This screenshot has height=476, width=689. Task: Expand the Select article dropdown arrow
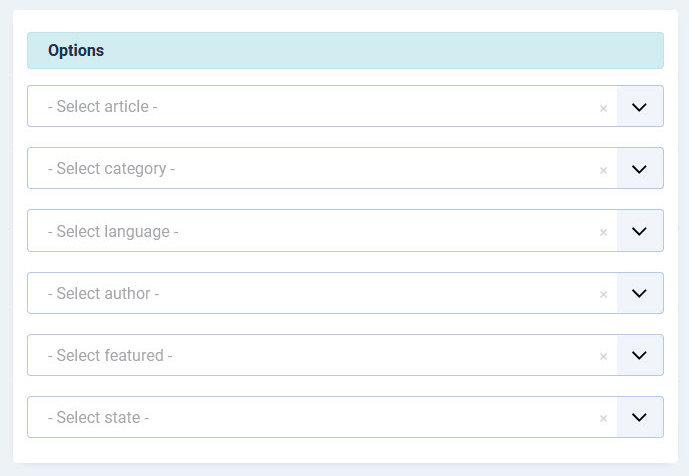tap(640, 107)
